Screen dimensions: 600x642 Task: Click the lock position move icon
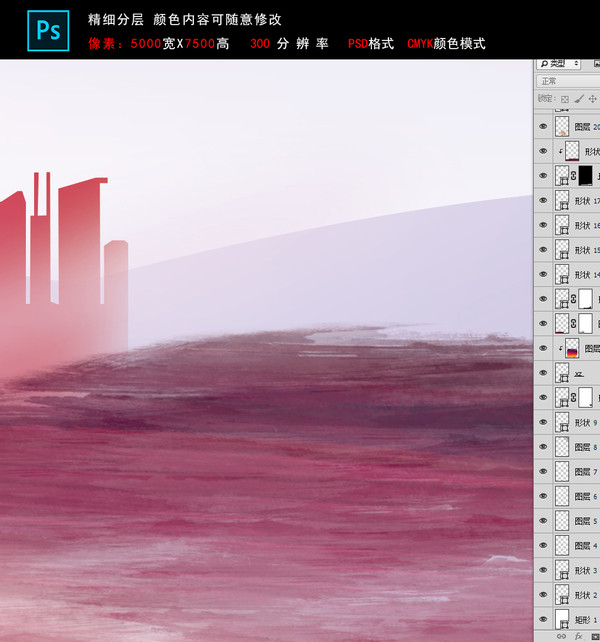click(x=592, y=99)
